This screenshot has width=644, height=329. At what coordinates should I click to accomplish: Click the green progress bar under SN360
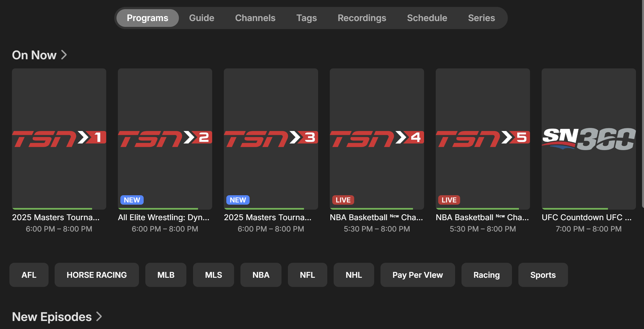pos(575,209)
